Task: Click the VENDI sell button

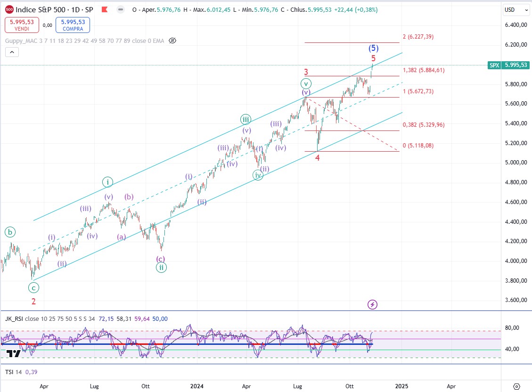Action: (22, 25)
